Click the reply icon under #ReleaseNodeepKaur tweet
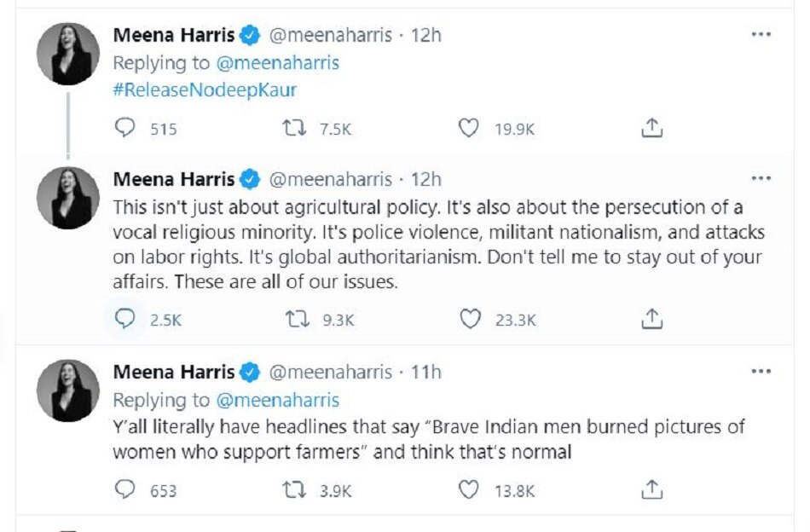Image resolution: width=810 pixels, height=532 pixels. tap(125, 126)
